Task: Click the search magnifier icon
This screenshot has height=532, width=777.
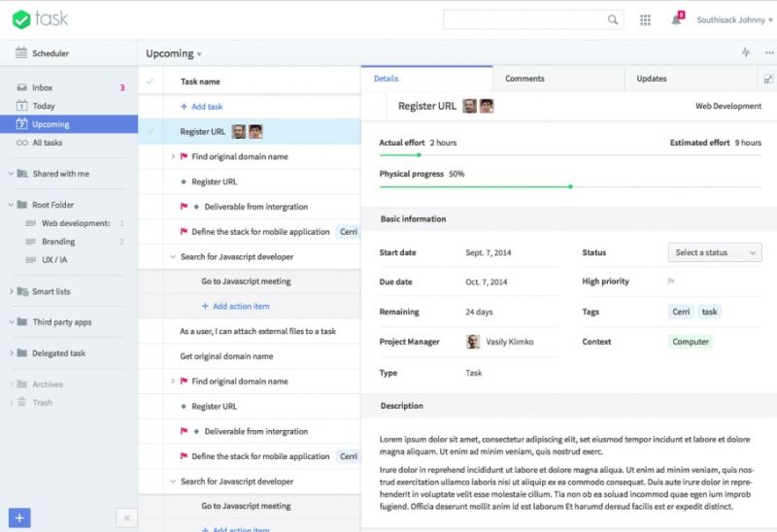Action: pos(613,19)
